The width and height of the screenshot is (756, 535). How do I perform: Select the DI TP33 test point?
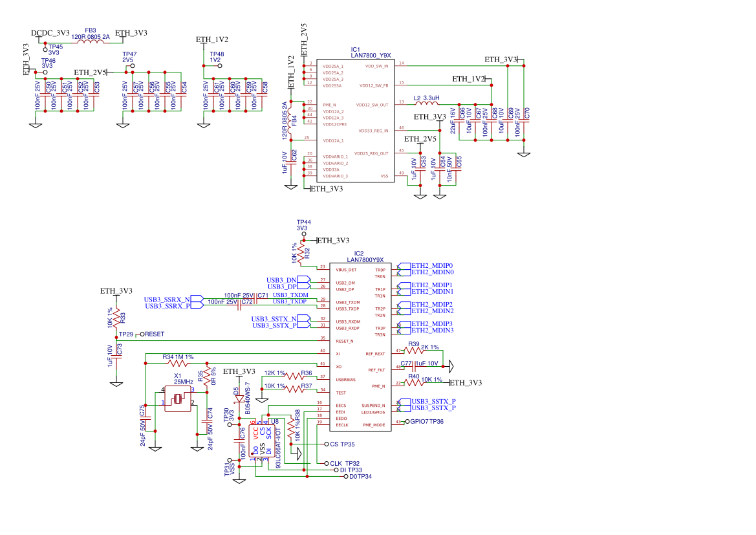(336, 470)
